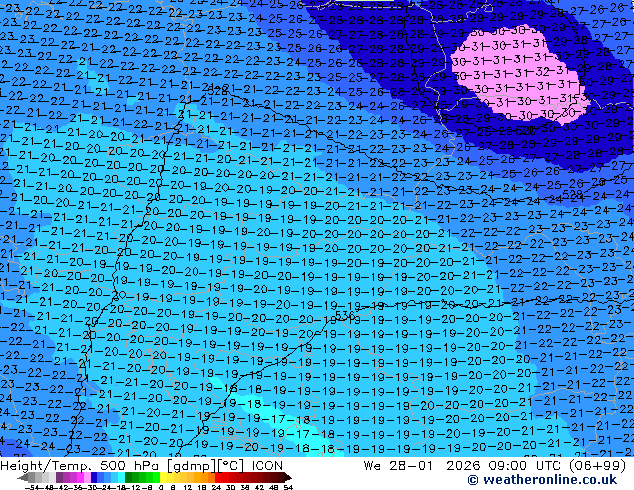Viewport: 634px width, 490px height.
Task: Click the '-54' legend scale label
Action: coord(32,488)
